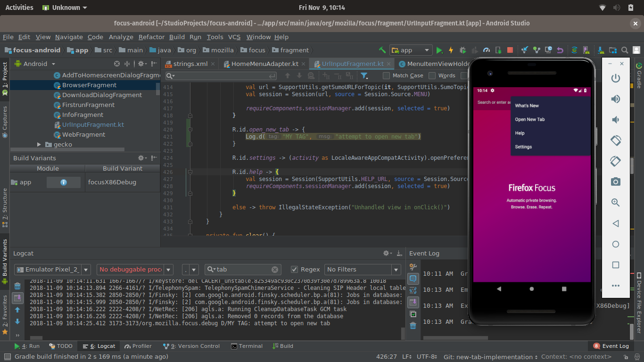The height and width of the screenshot is (362, 644).
Task: Open the No Filters dropdown in Logcat
Action: point(363,270)
